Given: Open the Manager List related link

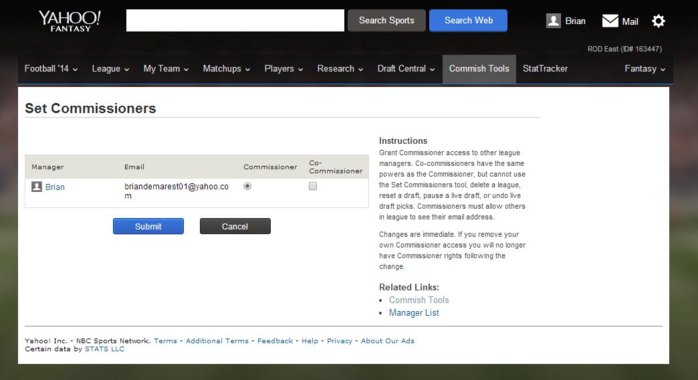Looking at the screenshot, I should tap(414, 313).
